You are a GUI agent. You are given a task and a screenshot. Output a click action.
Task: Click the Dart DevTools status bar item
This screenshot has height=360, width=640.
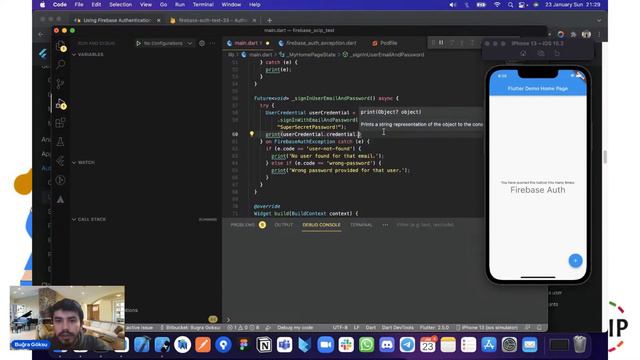point(397,327)
